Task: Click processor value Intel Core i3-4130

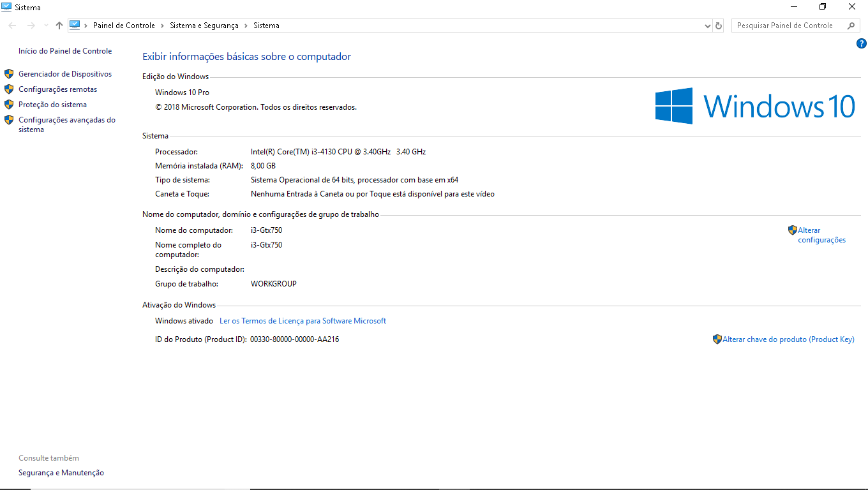Action: coord(338,152)
